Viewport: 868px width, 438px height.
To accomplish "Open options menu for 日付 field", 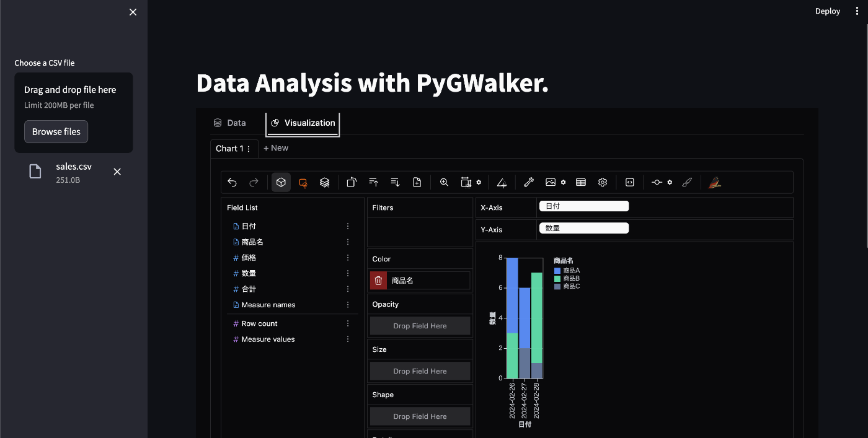I will click(x=348, y=227).
